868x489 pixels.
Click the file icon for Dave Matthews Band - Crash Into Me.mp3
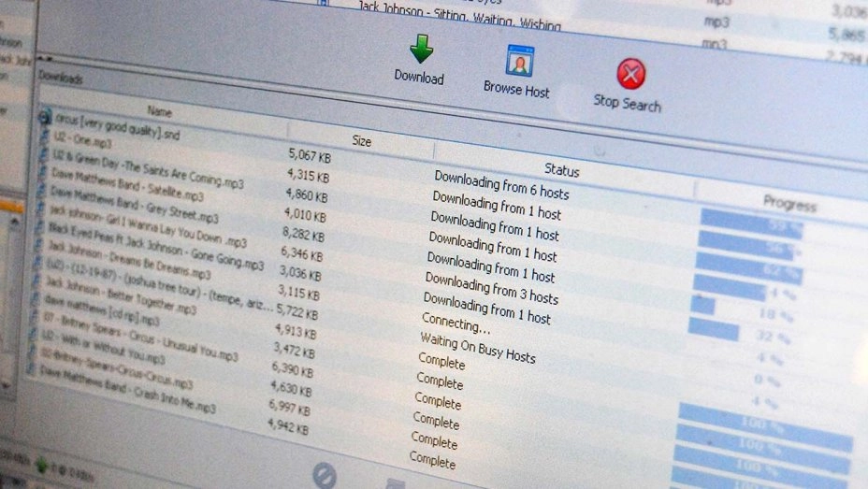pyautogui.click(x=31, y=368)
